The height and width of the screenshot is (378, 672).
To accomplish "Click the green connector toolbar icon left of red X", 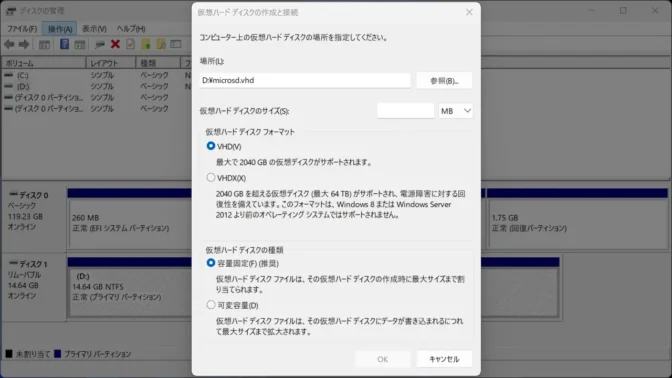I will tap(100, 44).
